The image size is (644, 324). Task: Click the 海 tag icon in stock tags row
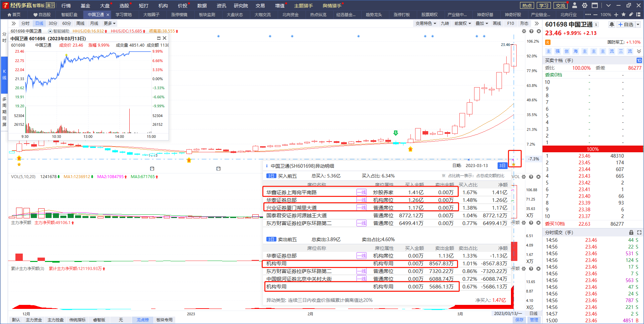(x=576, y=51)
